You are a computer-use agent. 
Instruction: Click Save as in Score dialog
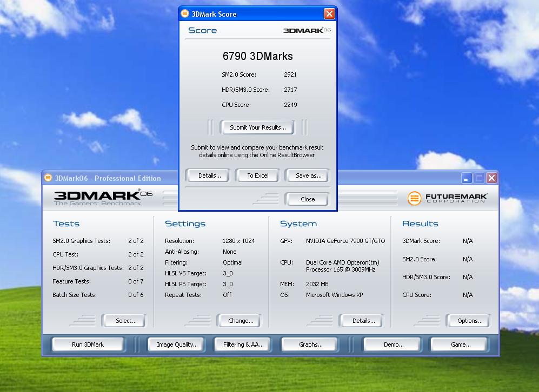(x=308, y=175)
